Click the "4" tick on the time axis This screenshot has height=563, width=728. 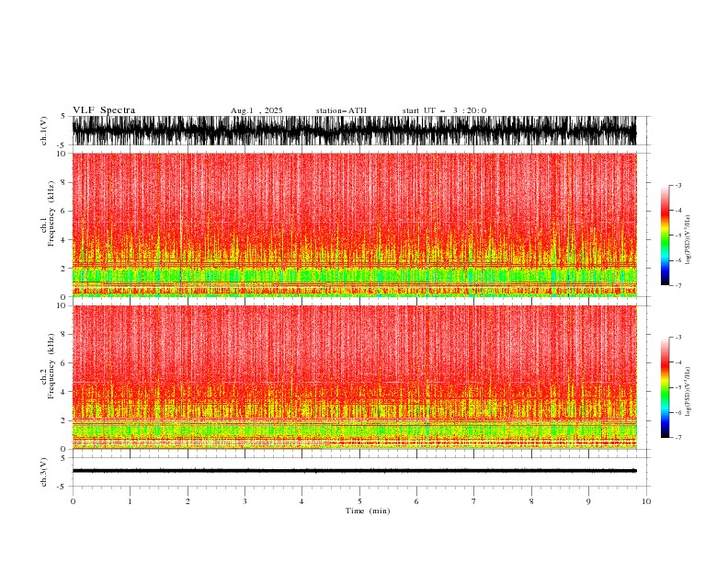(x=301, y=501)
